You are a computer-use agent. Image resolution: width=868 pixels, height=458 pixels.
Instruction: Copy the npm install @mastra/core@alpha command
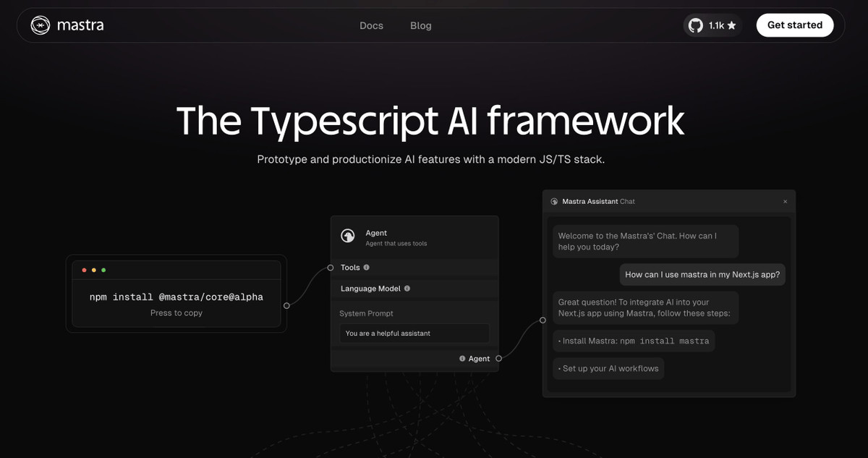pos(176,297)
